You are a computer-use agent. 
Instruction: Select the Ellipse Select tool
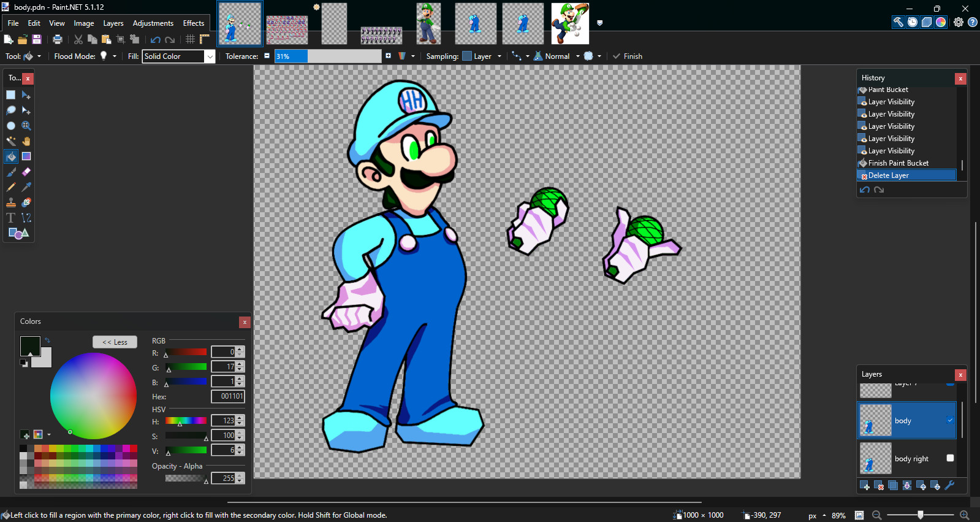(11, 126)
